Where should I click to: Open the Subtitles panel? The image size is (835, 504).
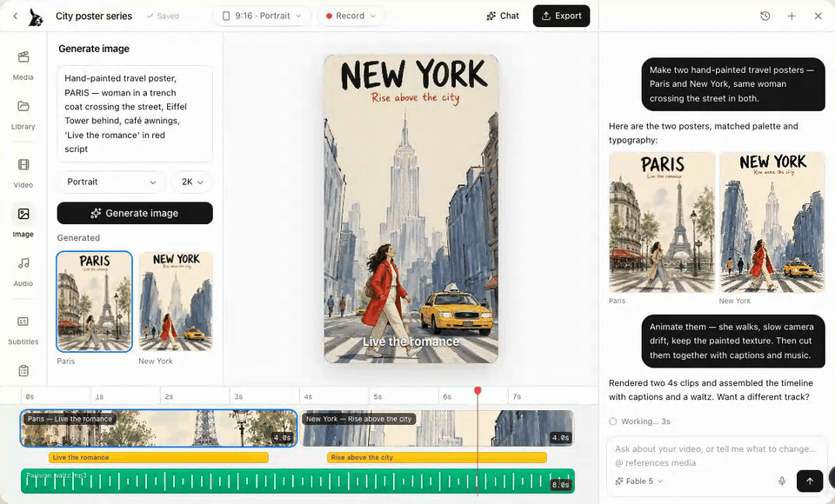tap(23, 330)
